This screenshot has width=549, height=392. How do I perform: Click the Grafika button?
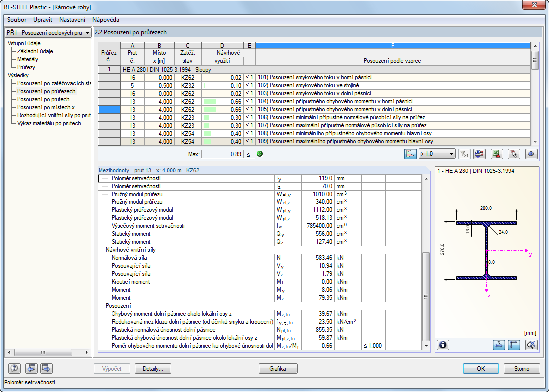[x=278, y=368]
